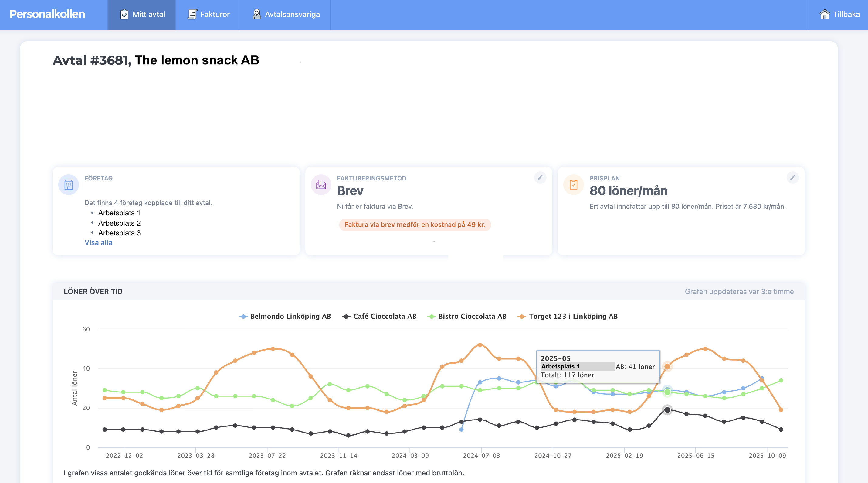Go back via Tillbaka link
Image resolution: width=868 pixels, height=483 pixels.
846,14
